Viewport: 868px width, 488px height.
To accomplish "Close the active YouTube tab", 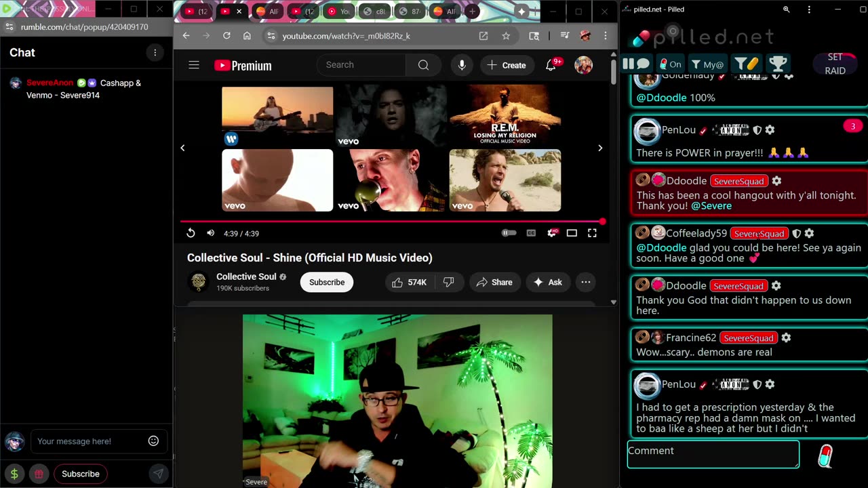I will click(x=239, y=11).
